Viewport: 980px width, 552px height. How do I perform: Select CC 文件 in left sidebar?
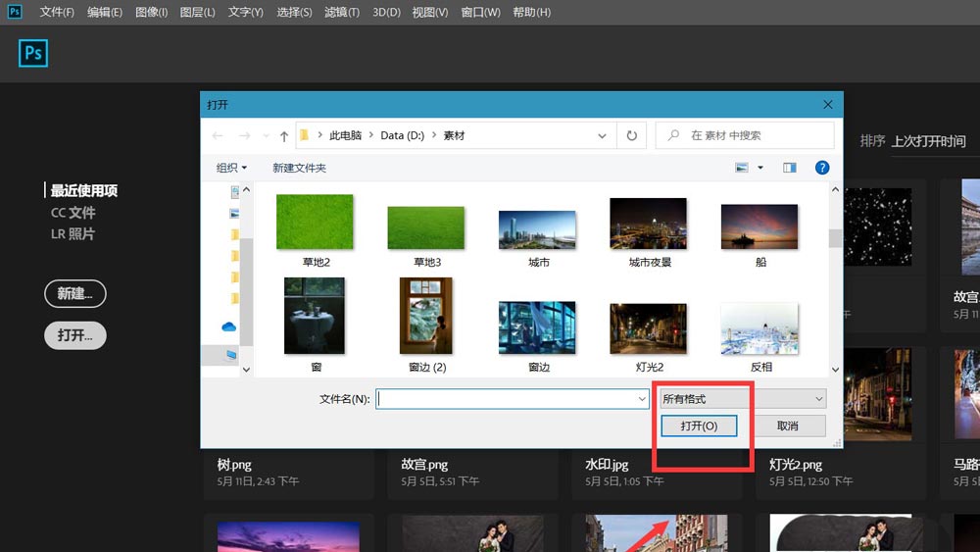click(x=73, y=213)
